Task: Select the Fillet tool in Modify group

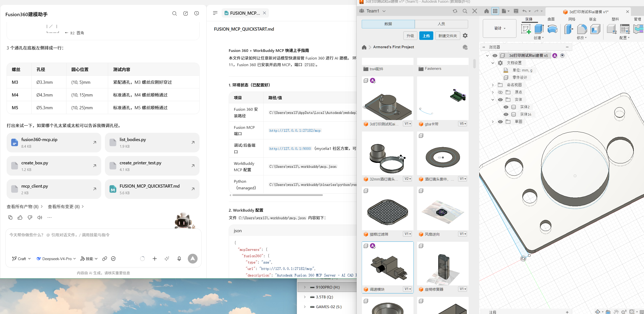Action: 582,29
